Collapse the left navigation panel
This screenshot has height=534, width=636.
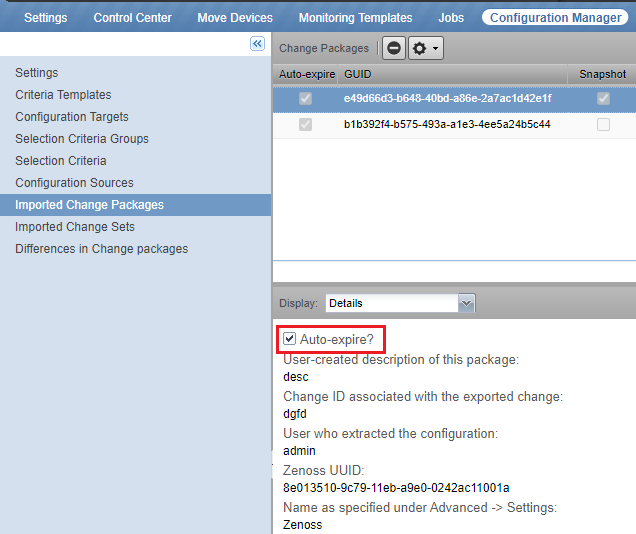(x=257, y=43)
